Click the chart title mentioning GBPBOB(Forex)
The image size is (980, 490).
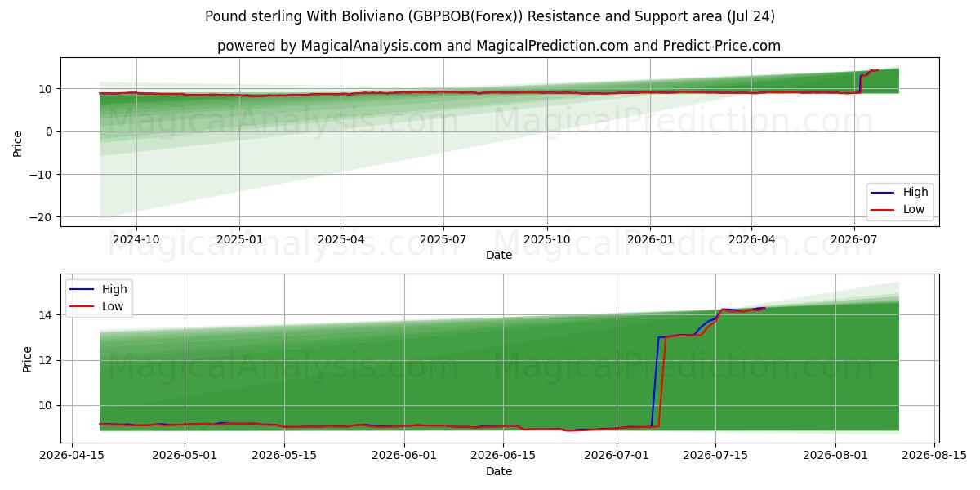(x=490, y=16)
